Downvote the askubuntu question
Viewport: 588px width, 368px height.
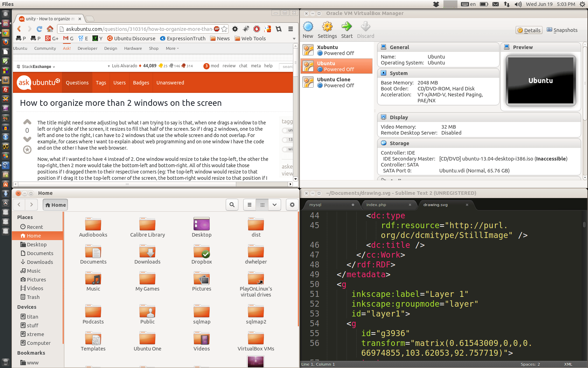tap(27, 139)
